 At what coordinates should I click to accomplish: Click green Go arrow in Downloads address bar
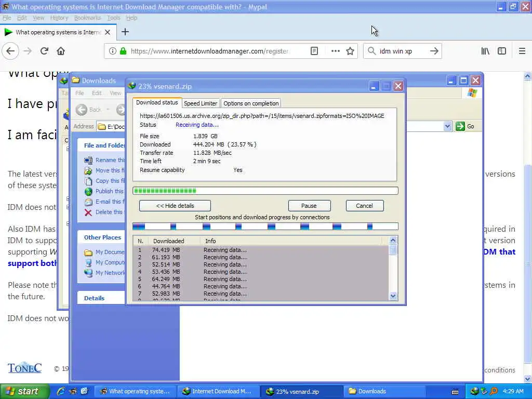[460, 126]
